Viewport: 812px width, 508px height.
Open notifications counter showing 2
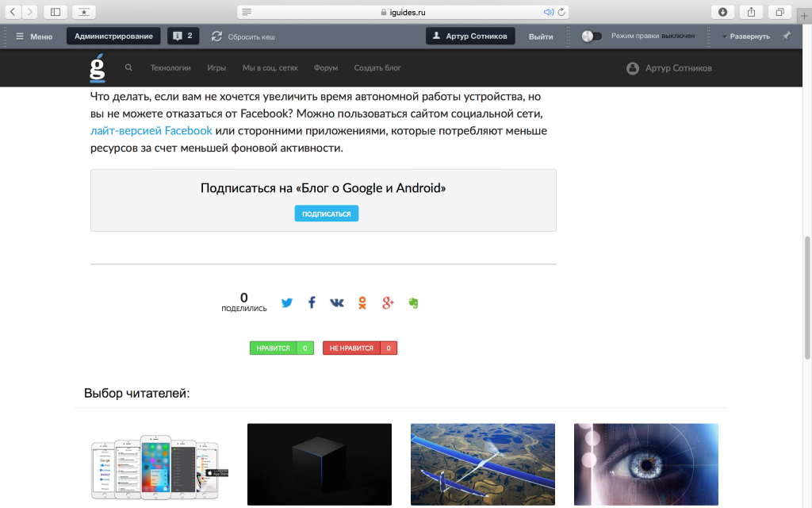pyautogui.click(x=183, y=36)
